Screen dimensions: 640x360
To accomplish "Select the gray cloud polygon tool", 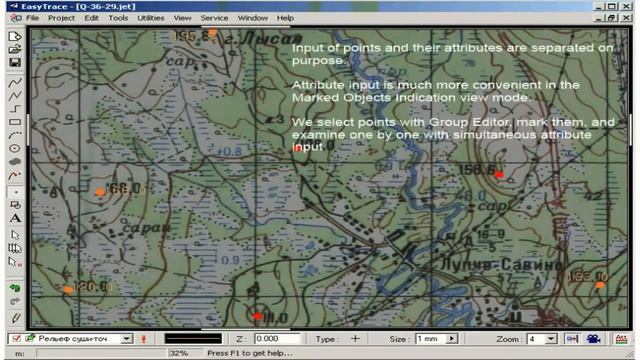I will point(15,162).
